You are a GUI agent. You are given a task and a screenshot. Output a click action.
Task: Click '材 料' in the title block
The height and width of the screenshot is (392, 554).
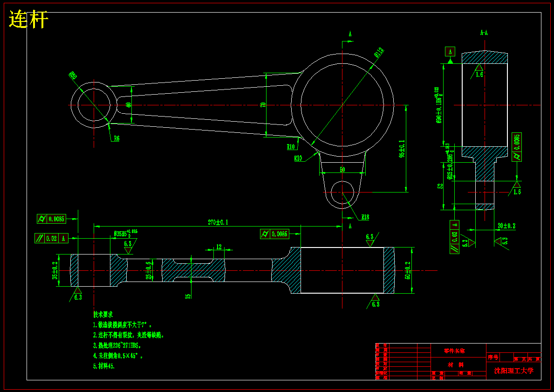click(455, 365)
